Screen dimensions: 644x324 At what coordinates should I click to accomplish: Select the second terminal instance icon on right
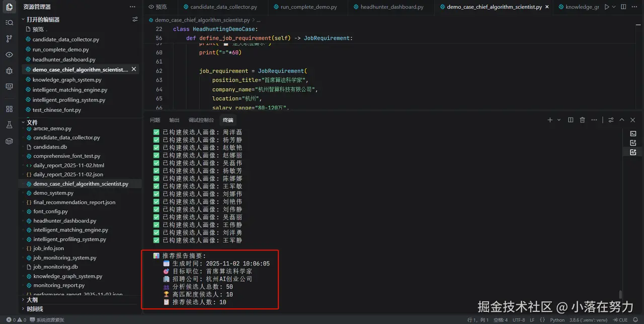(633, 143)
